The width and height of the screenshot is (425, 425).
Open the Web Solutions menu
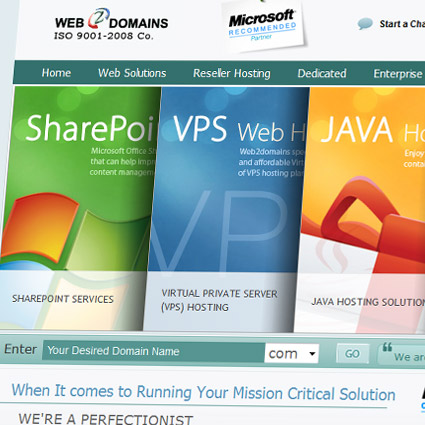[132, 73]
